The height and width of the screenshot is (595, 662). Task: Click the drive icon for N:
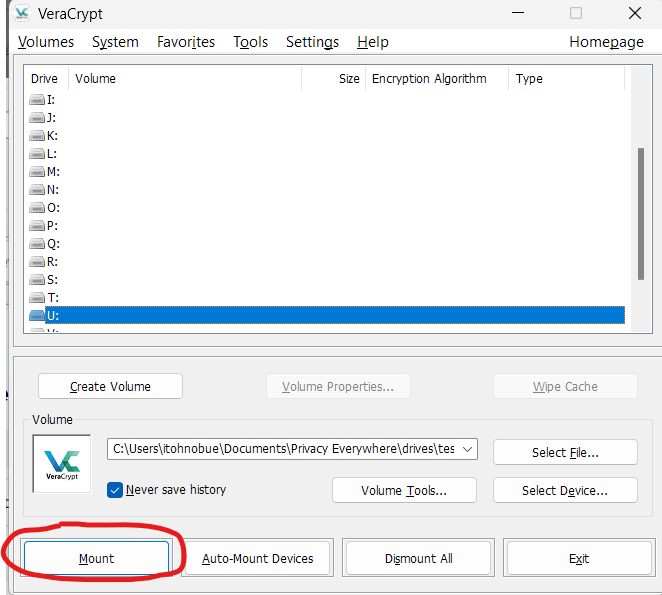[x=37, y=190]
